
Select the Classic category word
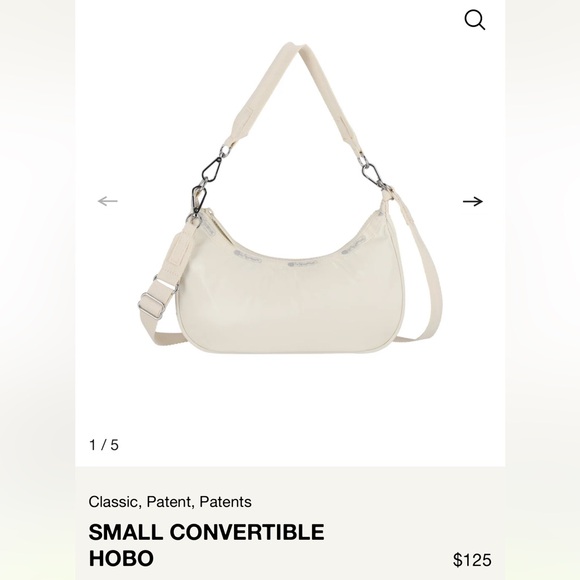[113, 502]
